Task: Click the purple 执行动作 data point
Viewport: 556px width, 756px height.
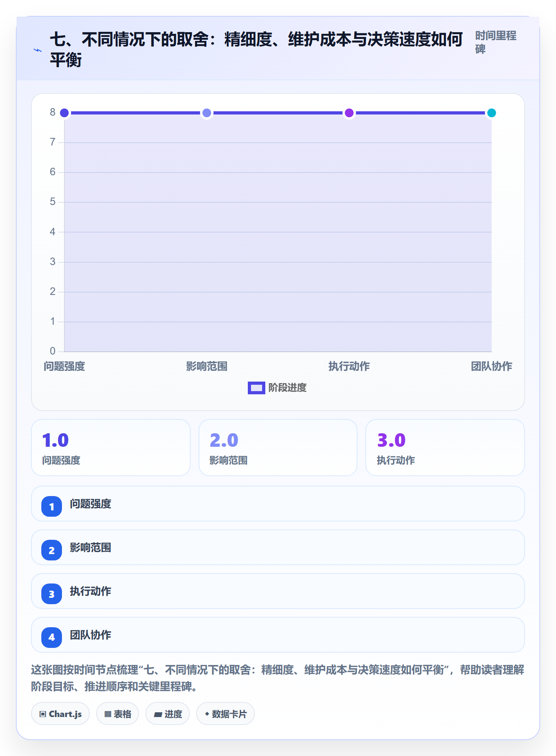Action: point(349,113)
